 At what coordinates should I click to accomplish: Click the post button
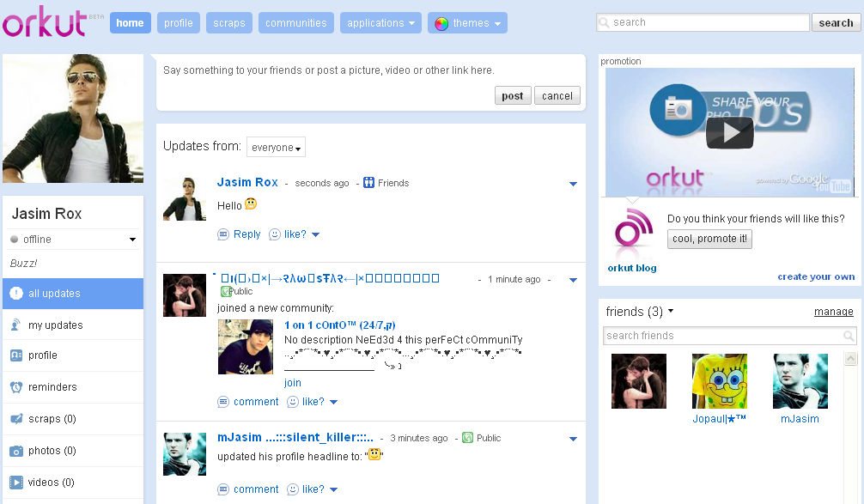pyautogui.click(x=513, y=96)
